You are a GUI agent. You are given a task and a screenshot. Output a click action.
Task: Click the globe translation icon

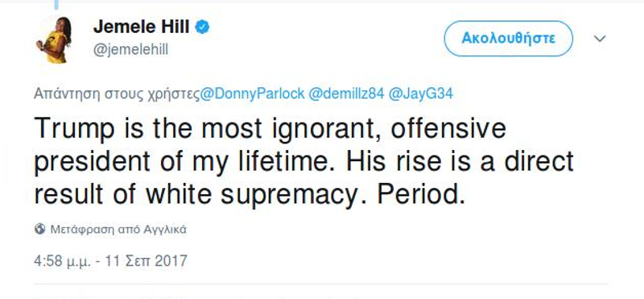pyautogui.click(x=39, y=229)
